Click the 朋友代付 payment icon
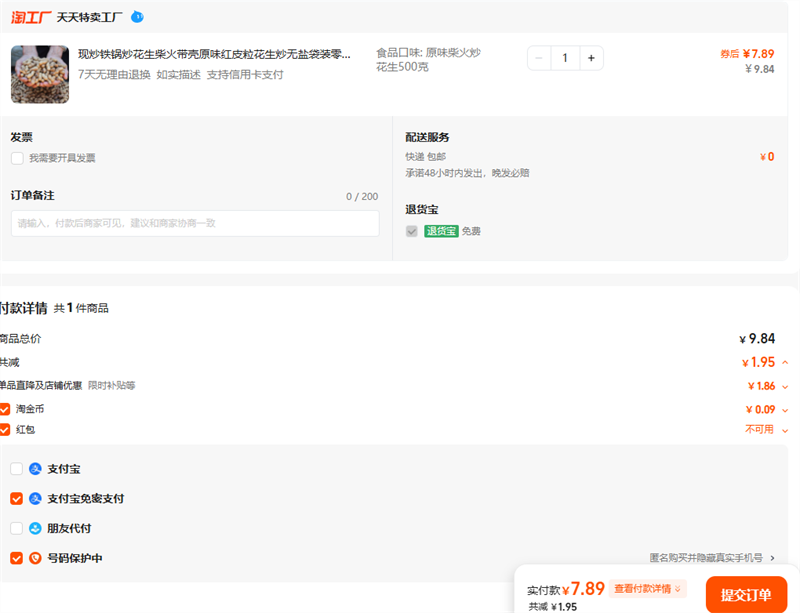Viewport: 800px width, 613px height. click(x=35, y=528)
